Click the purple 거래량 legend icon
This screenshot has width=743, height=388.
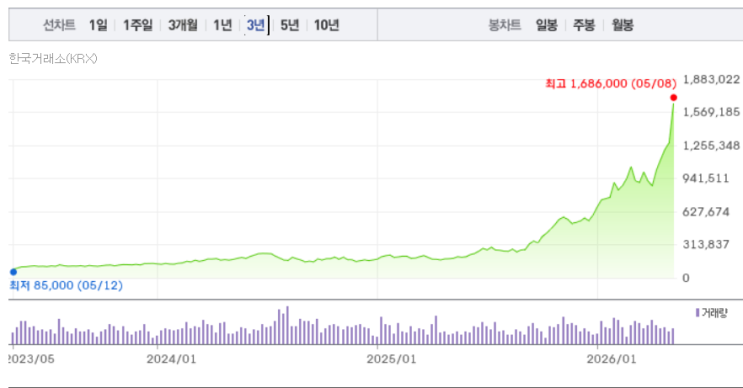tap(698, 313)
